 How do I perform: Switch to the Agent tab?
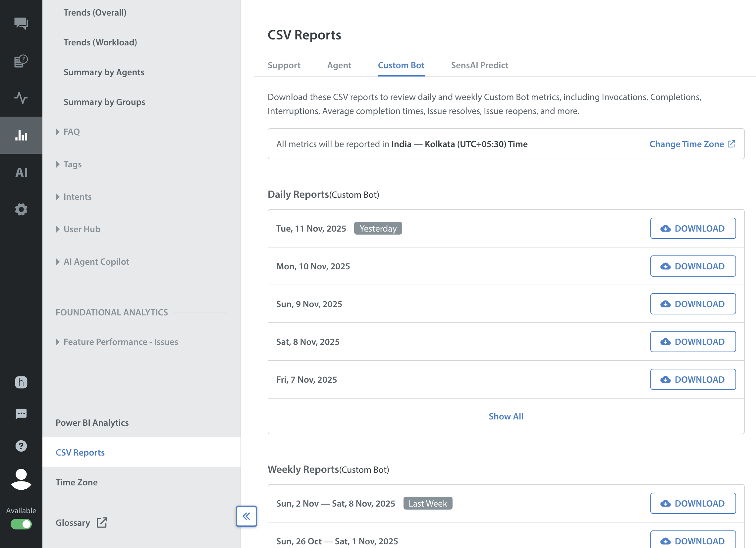[x=339, y=65]
